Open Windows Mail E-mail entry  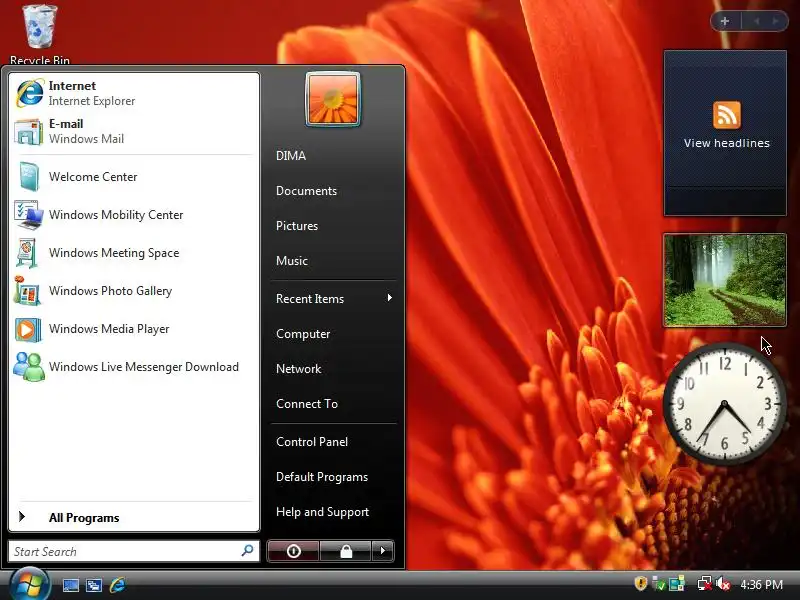(134, 131)
